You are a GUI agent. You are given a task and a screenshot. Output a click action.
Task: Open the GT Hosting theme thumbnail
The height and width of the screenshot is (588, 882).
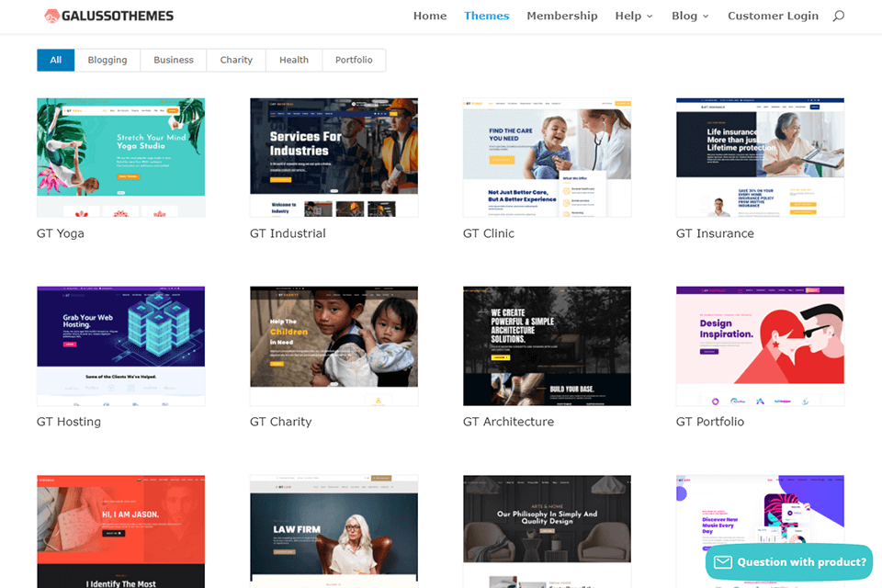coord(121,346)
